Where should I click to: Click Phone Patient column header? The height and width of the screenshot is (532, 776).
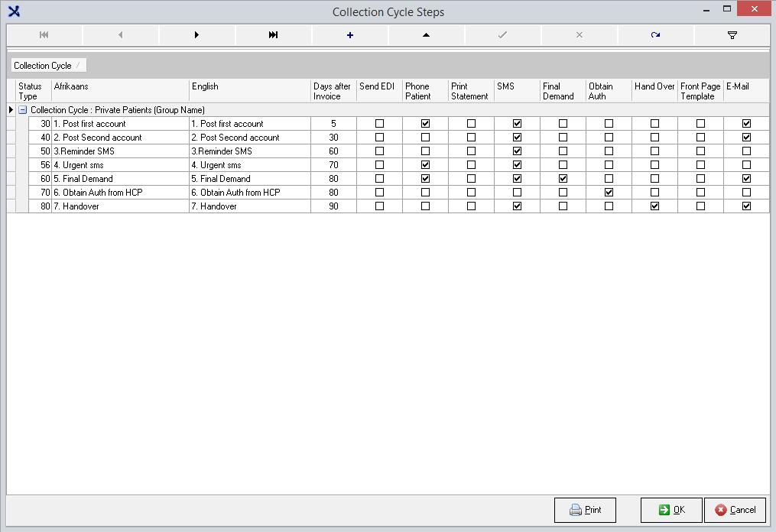coord(425,91)
